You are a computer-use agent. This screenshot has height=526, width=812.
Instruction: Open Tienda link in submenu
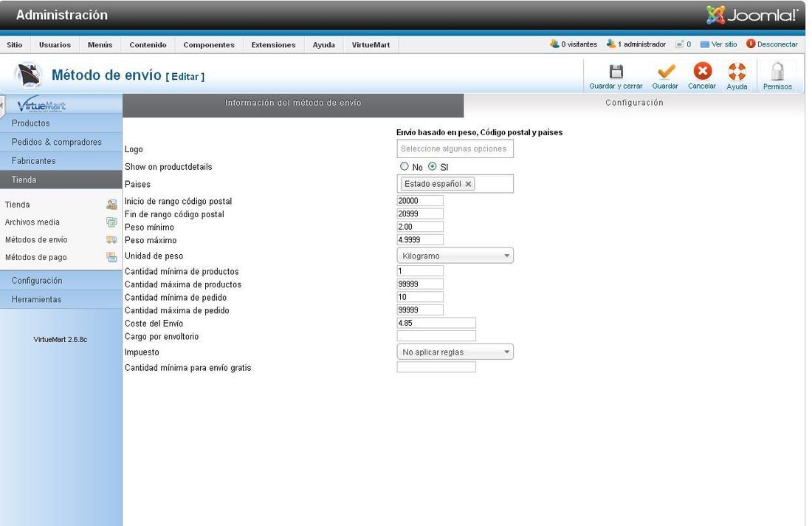click(x=18, y=205)
